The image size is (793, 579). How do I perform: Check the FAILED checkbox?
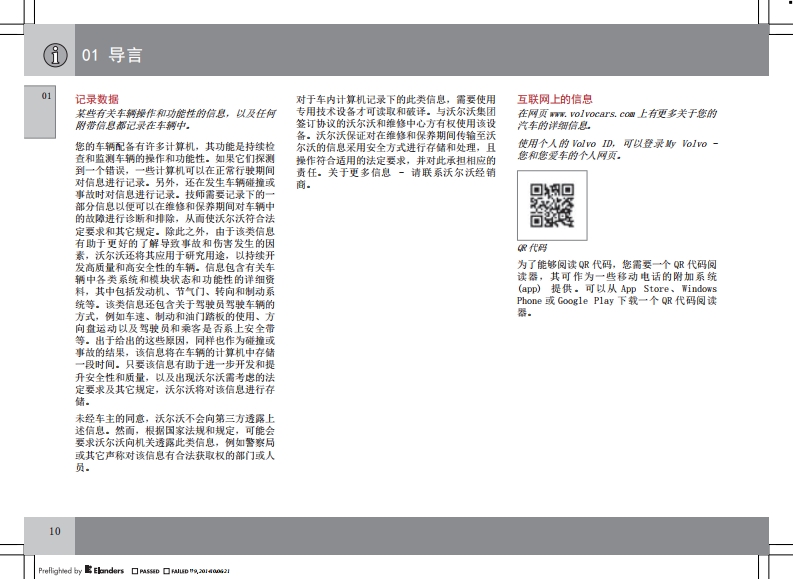click(x=166, y=571)
